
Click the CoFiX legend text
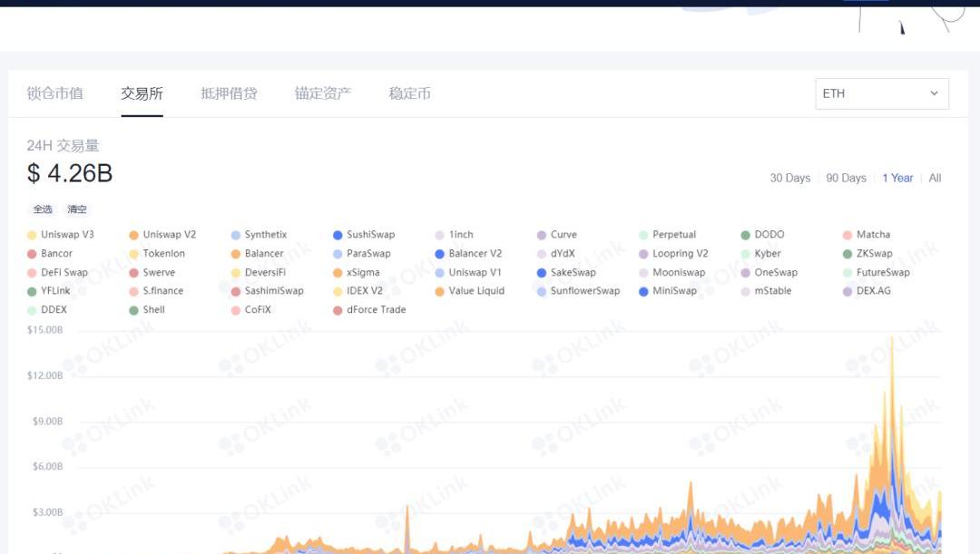(258, 310)
